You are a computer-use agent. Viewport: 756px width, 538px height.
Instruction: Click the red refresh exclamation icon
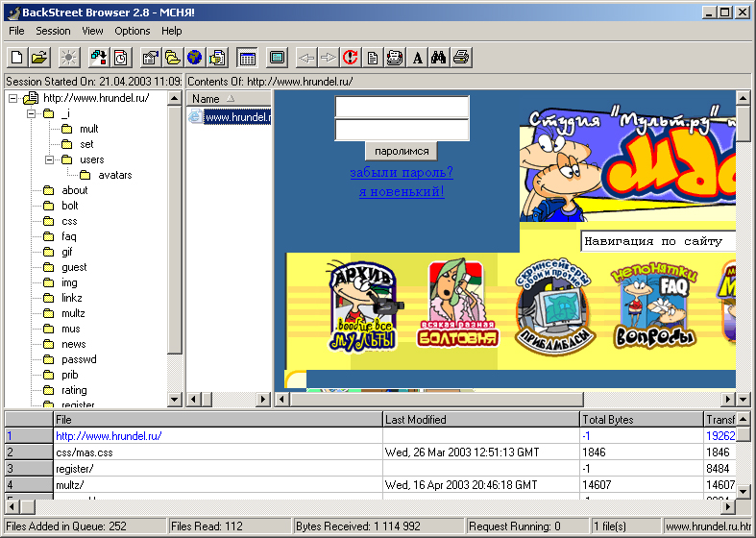coord(351,58)
